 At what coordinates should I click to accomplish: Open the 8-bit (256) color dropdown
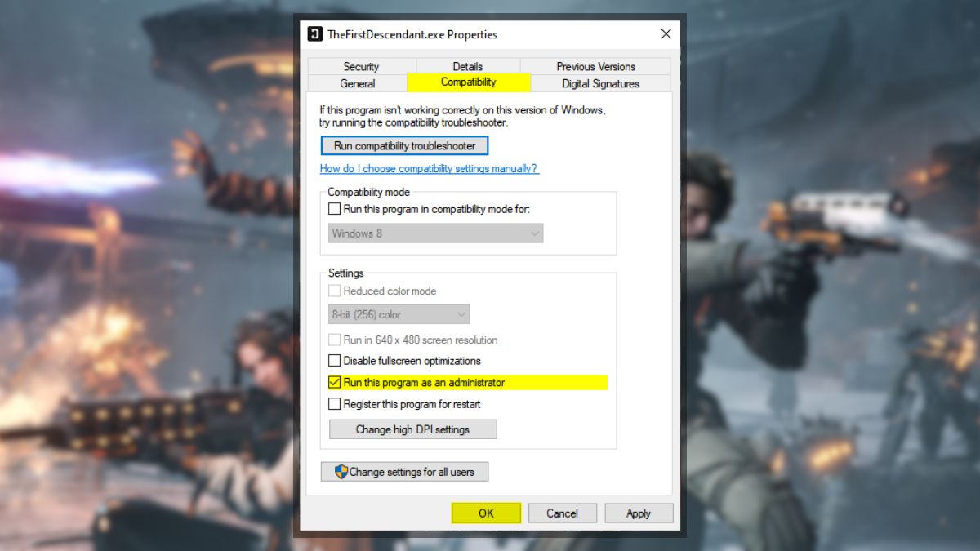[x=399, y=314]
